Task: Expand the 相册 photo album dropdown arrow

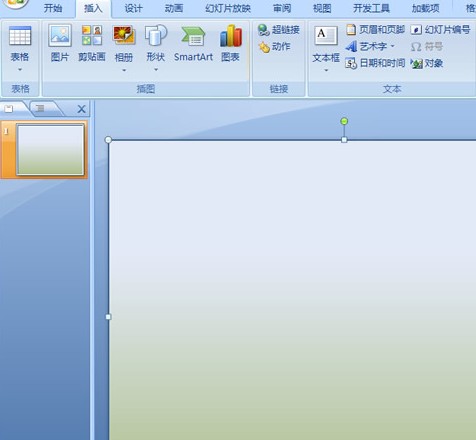Action: [124, 70]
